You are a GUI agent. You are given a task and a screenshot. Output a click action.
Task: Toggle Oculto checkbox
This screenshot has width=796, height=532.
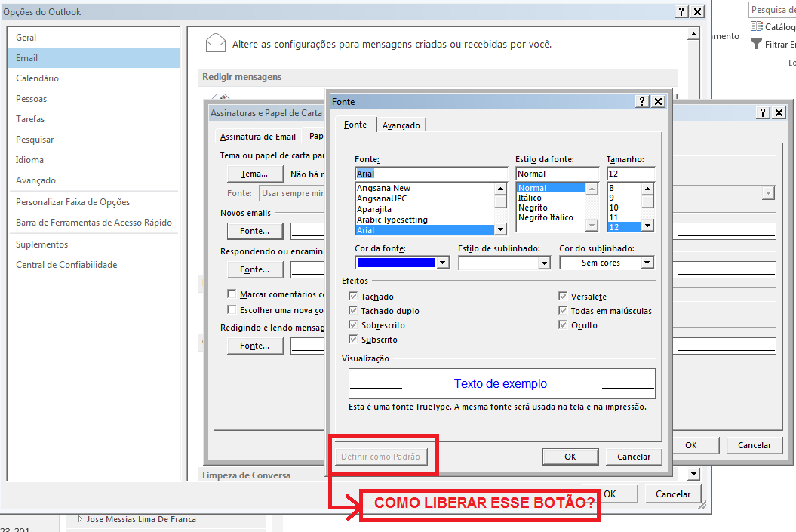click(x=562, y=324)
